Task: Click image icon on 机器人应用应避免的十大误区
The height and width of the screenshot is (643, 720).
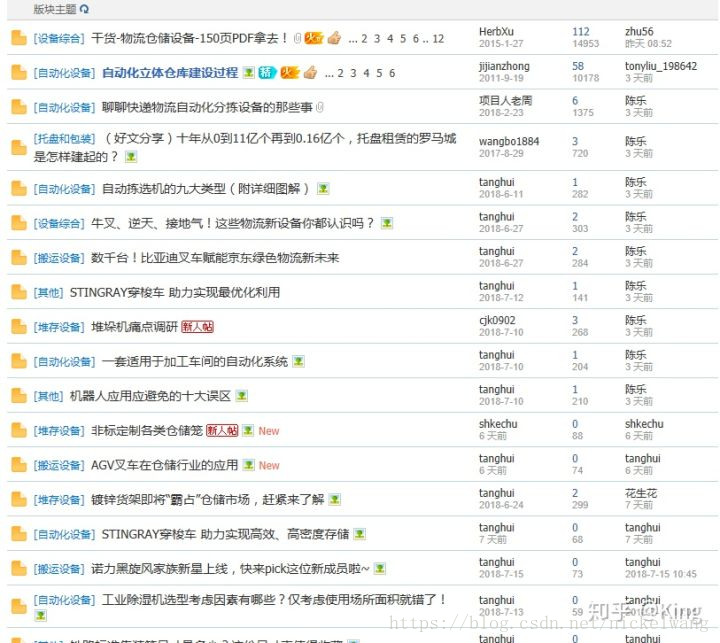Action: [242, 396]
